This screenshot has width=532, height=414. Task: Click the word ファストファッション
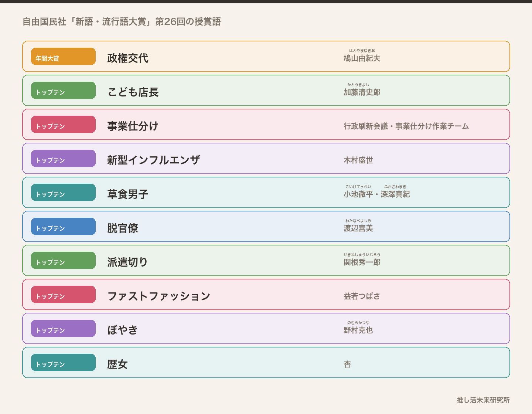click(x=159, y=296)
